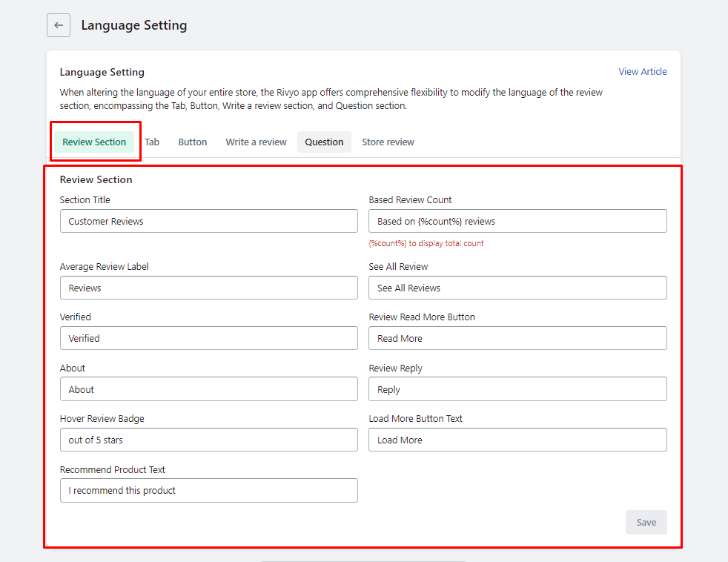Screen dimensions: 728x562
Task: Click the Recommend Product Text field
Action: (x=208, y=490)
